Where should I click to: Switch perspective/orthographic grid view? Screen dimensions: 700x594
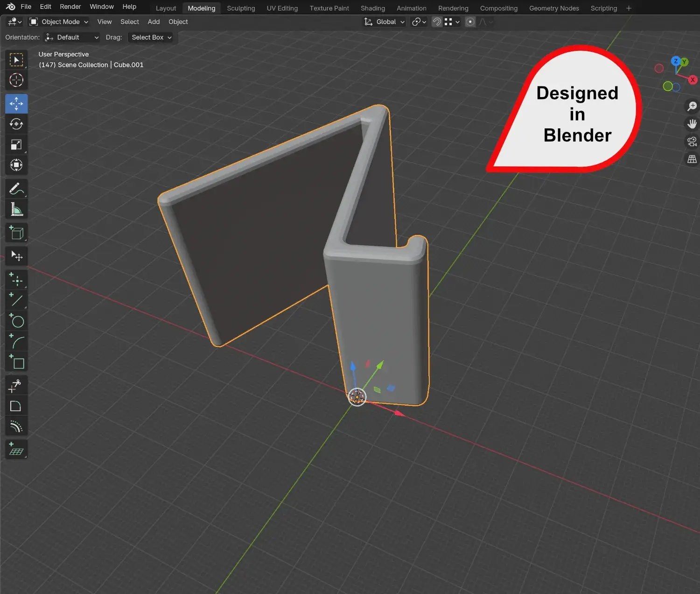(x=692, y=159)
